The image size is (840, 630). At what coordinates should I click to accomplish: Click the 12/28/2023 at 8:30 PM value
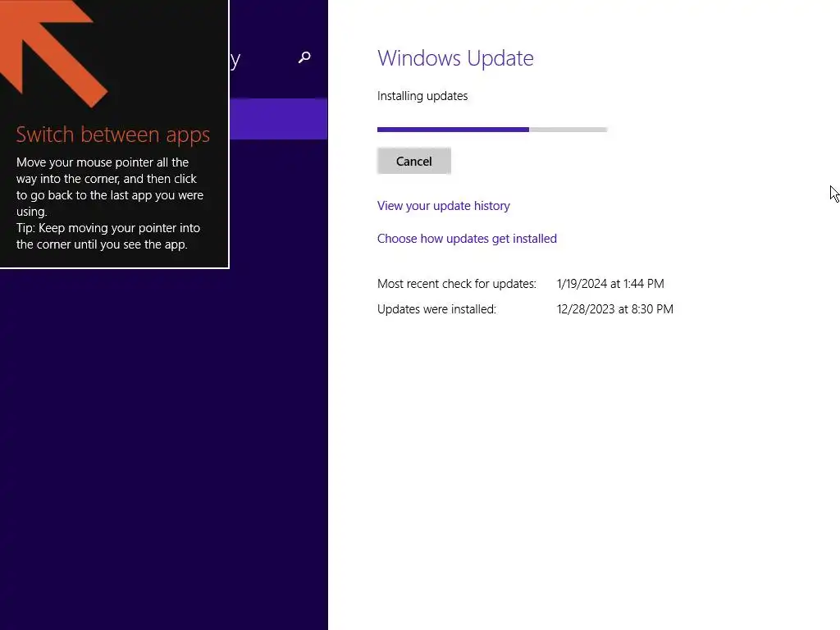[615, 309]
